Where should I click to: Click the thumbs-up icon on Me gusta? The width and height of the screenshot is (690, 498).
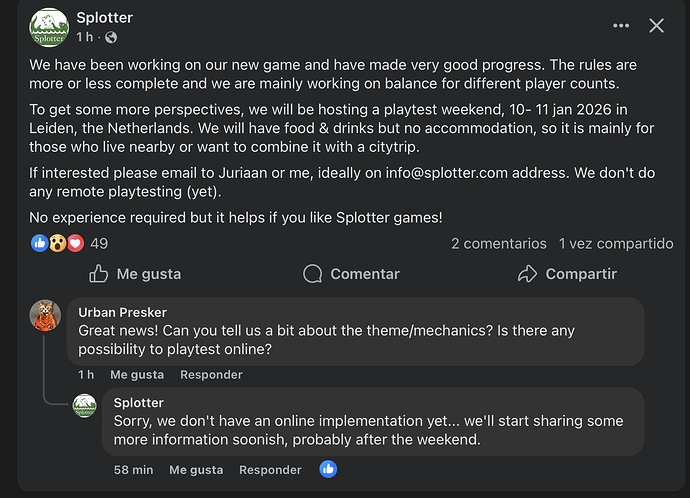click(x=98, y=274)
